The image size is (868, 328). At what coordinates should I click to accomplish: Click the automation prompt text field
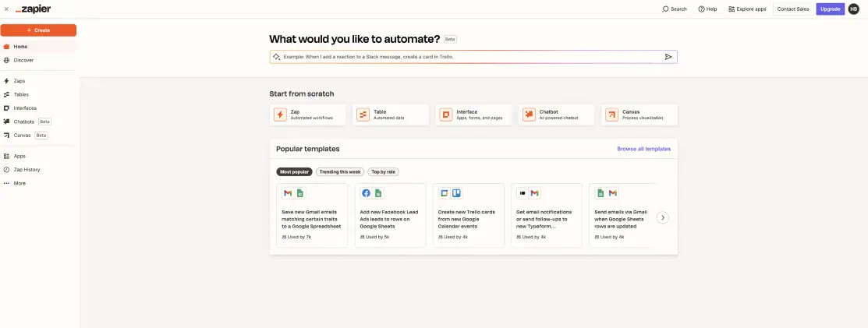tap(468, 57)
